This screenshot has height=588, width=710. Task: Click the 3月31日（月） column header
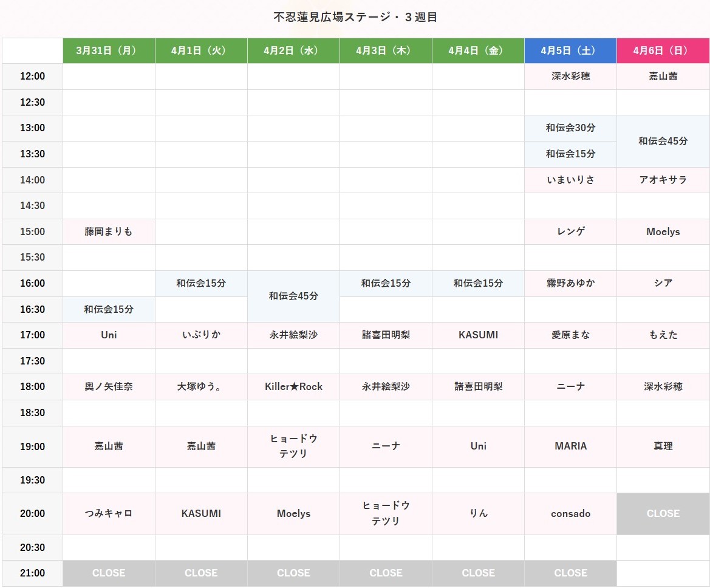point(109,51)
